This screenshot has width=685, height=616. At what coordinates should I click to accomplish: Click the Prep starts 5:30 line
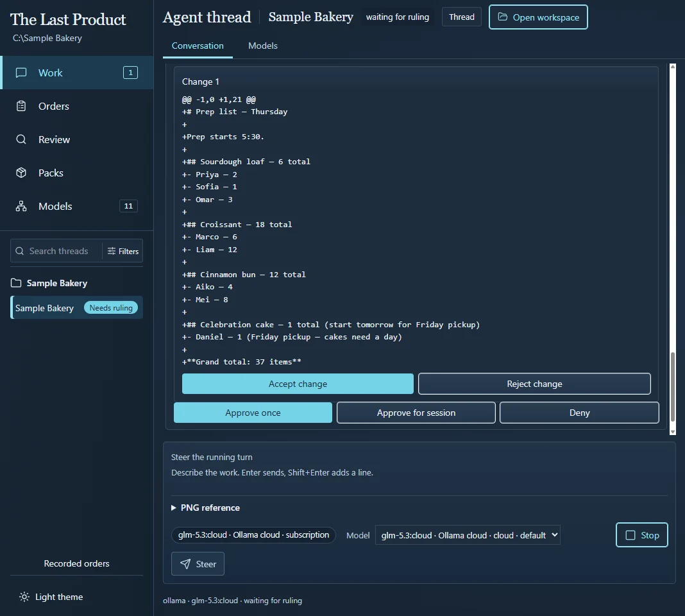click(223, 137)
